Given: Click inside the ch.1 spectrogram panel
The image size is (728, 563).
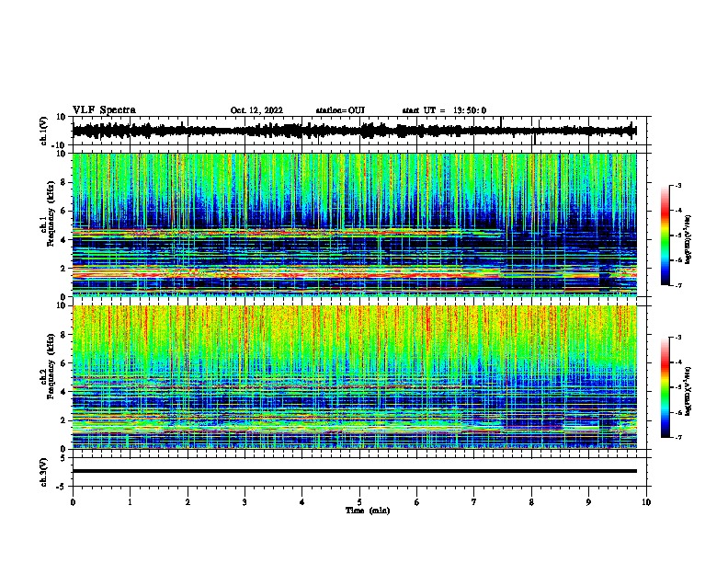Looking at the screenshot, I should point(354,224).
